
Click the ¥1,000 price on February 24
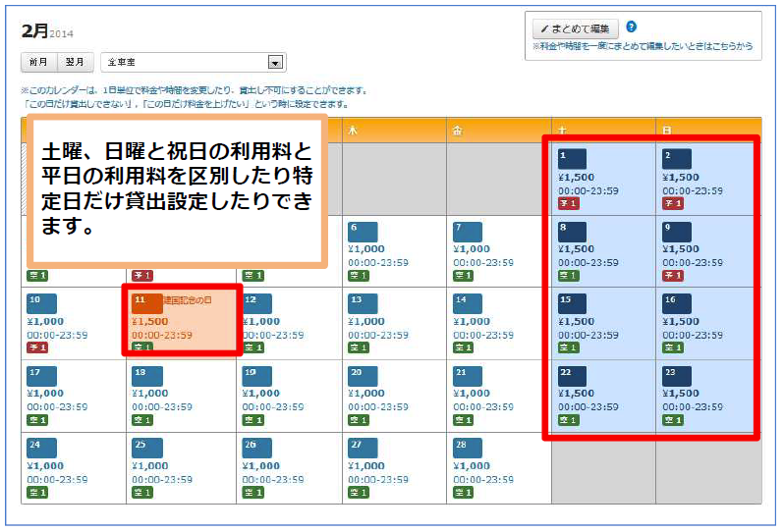[x=45, y=466]
